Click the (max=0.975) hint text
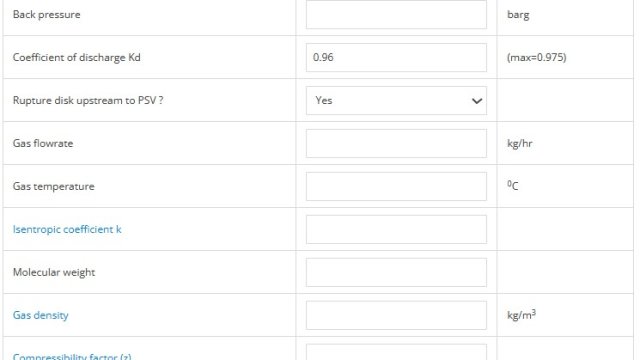The height and width of the screenshot is (360, 640). coord(536,58)
